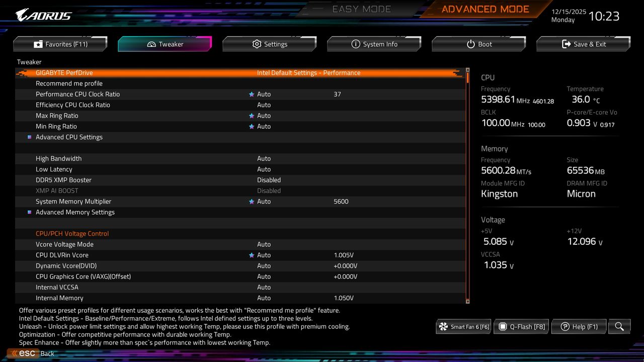Expand Advanced CPU Settings
Screen dimensions: 644x362
(69, 137)
